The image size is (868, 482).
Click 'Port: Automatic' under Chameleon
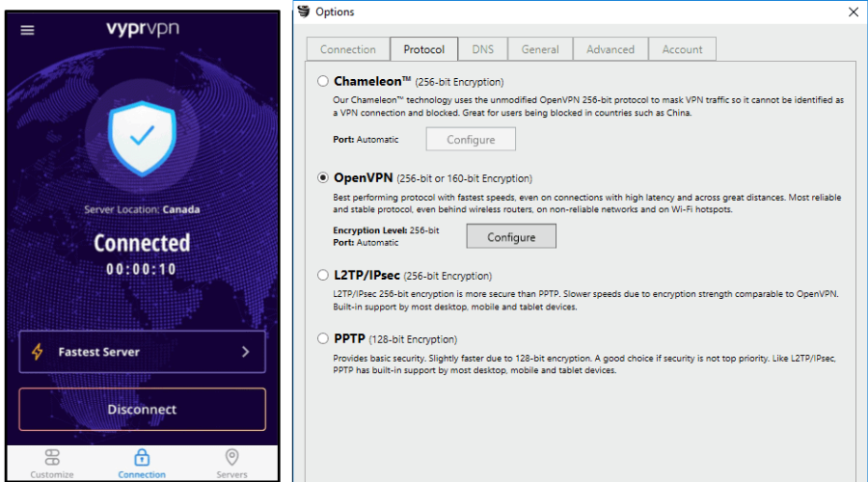[366, 140]
